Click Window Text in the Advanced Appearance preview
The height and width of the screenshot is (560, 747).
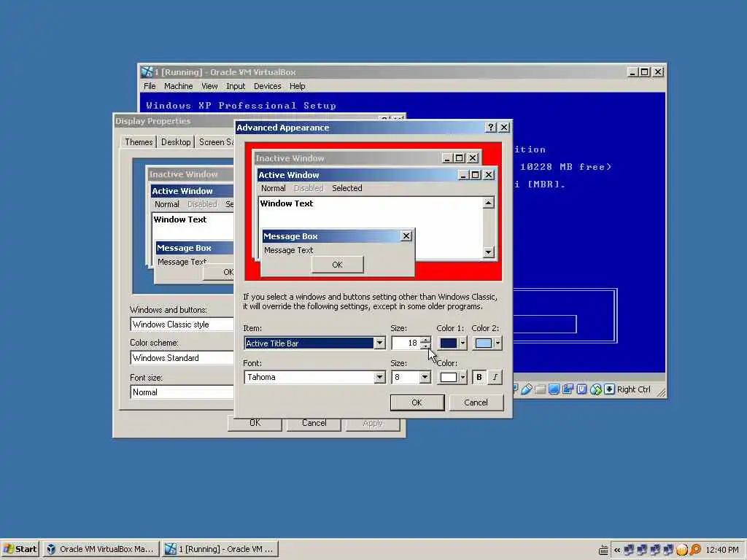tap(286, 203)
